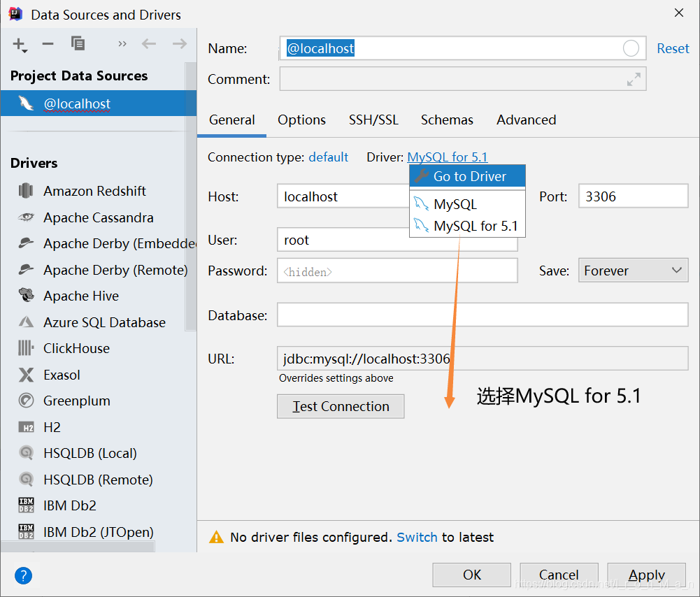The width and height of the screenshot is (700, 597).
Task: Click the Password input field
Action: [397, 271]
